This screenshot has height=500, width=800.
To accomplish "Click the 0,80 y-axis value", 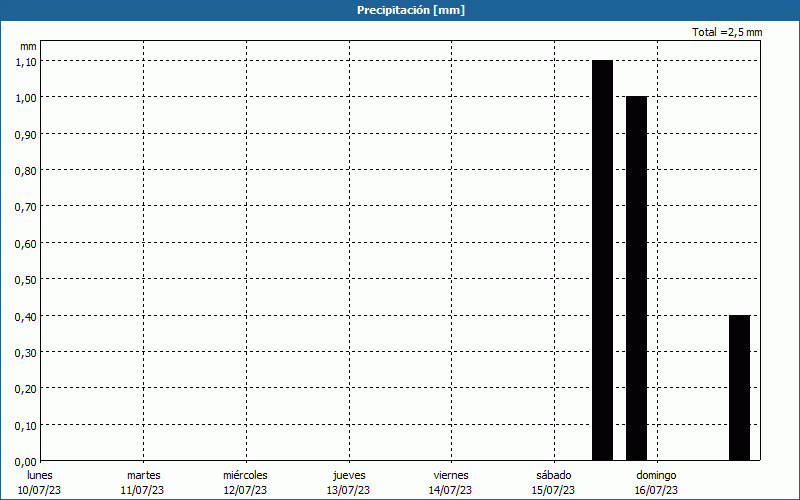I will 26,171.
